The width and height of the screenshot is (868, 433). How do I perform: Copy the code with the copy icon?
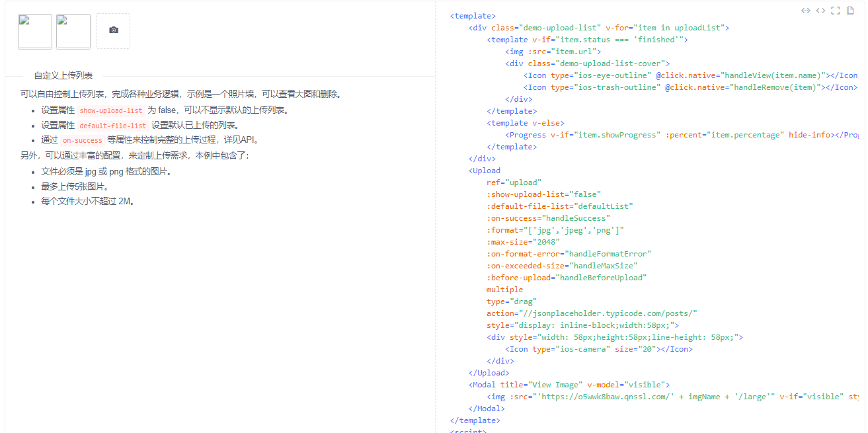[x=851, y=11]
